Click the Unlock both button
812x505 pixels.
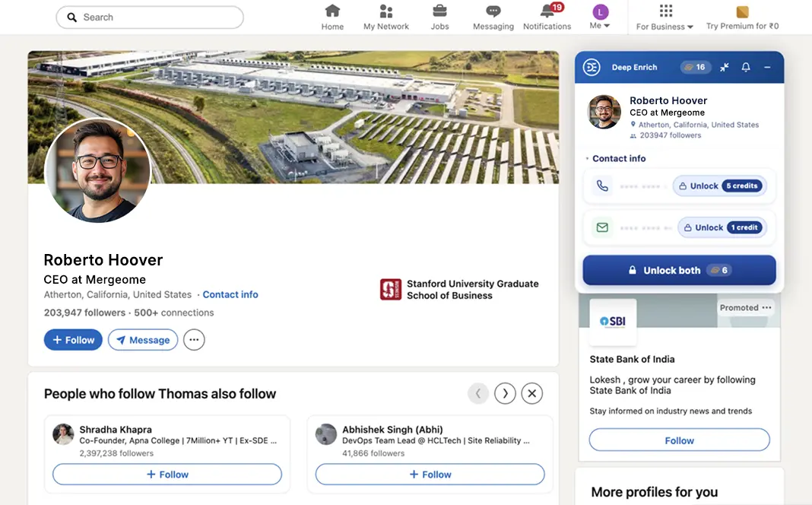click(x=680, y=270)
